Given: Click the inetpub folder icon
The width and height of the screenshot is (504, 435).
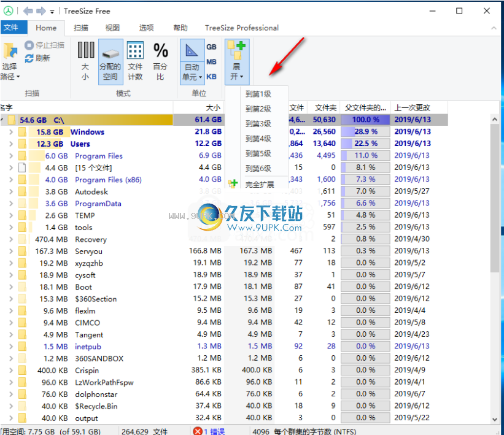Looking at the screenshot, I should [x=22, y=346].
